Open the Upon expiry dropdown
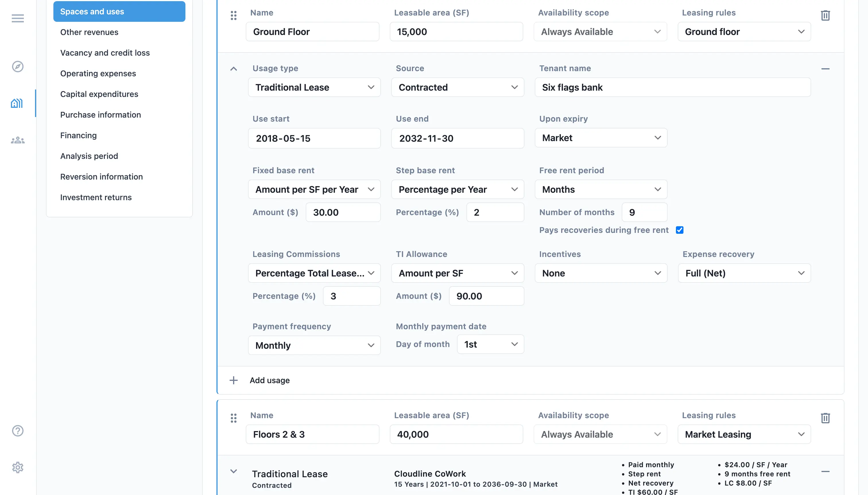The height and width of the screenshot is (495, 868). click(x=600, y=138)
